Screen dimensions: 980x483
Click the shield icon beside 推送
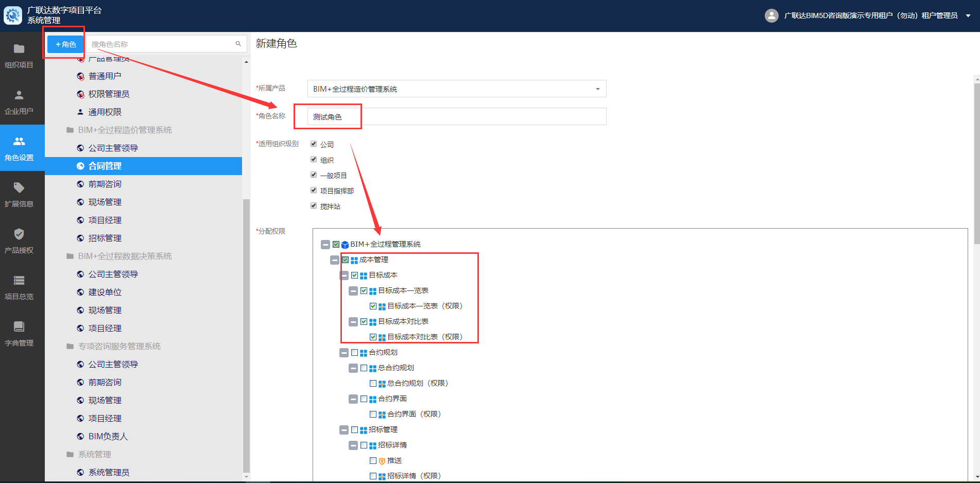point(382,461)
